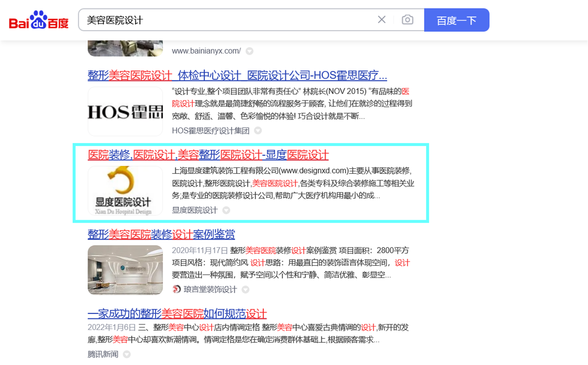Clear the search box text

tap(381, 20)
